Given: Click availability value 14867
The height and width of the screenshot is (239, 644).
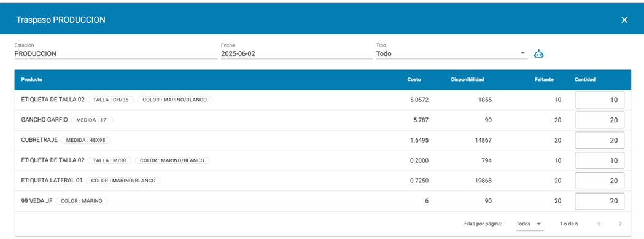Looking at the screenshot, I should [x=483, y=140].
